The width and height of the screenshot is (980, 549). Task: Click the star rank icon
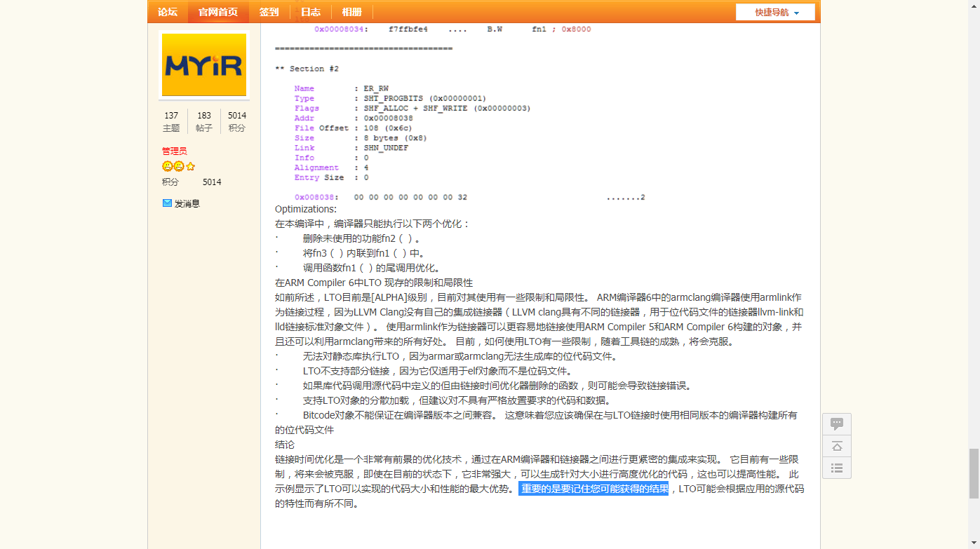[190, 166]
